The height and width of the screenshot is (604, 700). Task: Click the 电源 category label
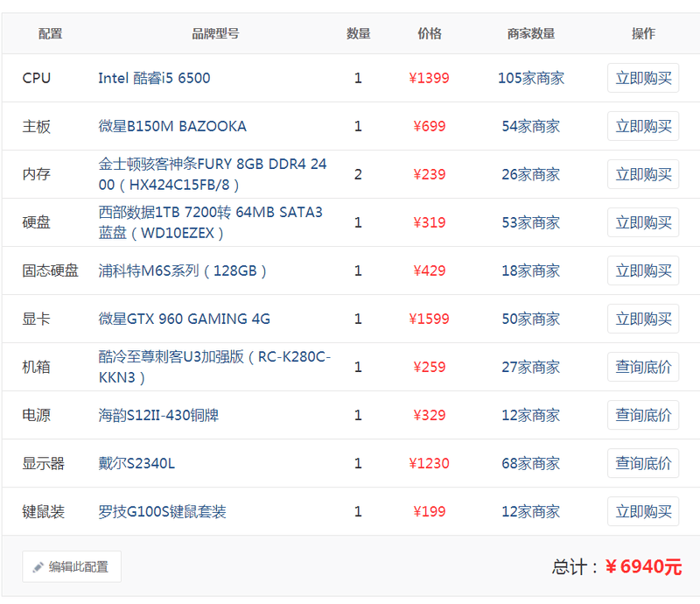point(36,416)
